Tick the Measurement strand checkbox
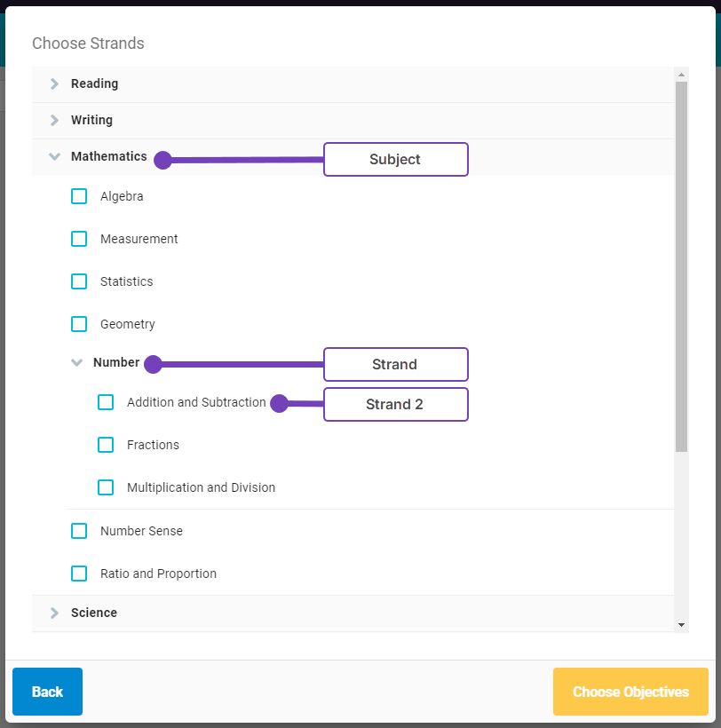Screen dimensions: 721x728 (79, 239)
